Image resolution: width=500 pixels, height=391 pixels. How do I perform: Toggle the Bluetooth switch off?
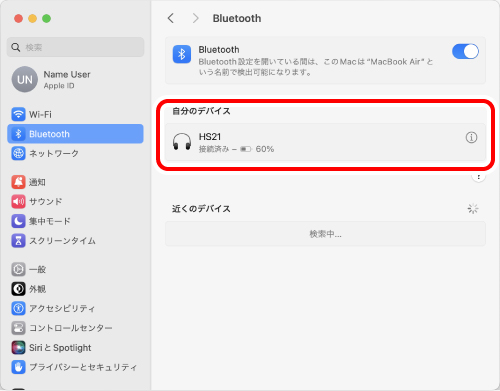[465, 52]
